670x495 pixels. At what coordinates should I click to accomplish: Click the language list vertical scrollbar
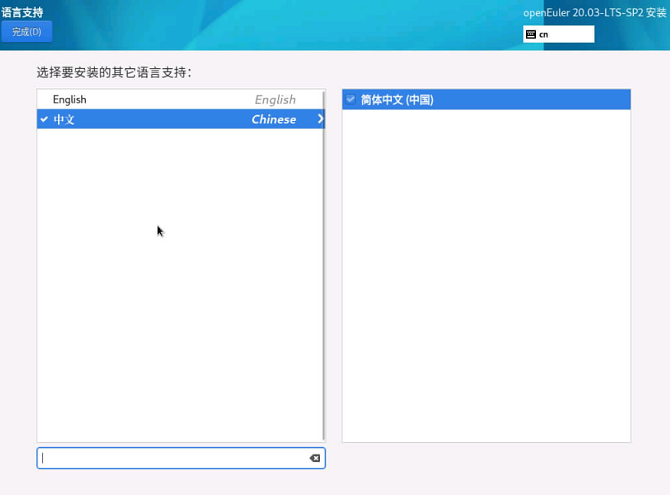click(323, 270)
